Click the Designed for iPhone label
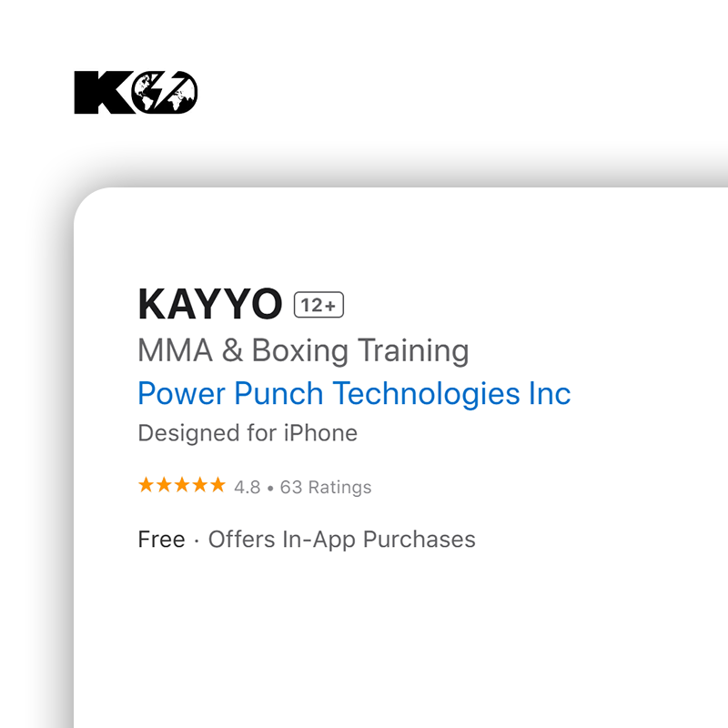This screenshot has height=728, width=728. (x=248, y=433)
